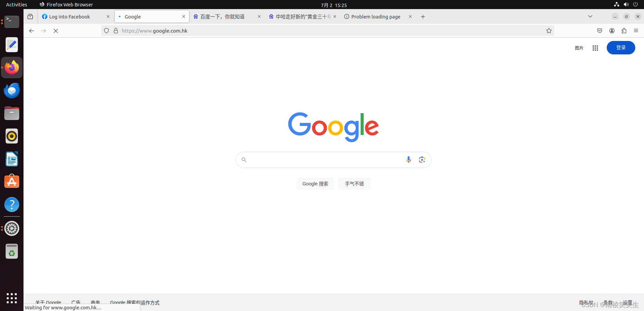This screenshot has width=644, height=311.
Task: Launch Rhythmbox from the dock
Action: pos(12,136)
